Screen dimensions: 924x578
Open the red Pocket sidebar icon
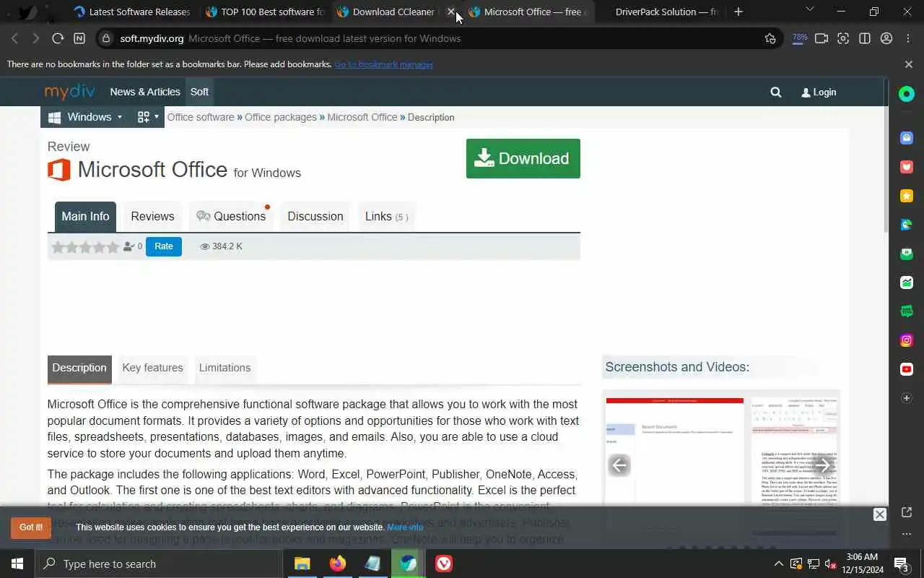coord(907,167)
